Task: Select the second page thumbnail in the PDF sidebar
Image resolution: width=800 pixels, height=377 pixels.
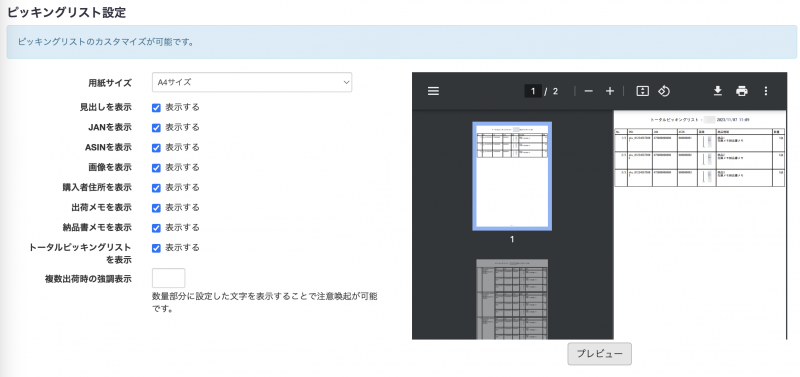Action: click(512, 299)
